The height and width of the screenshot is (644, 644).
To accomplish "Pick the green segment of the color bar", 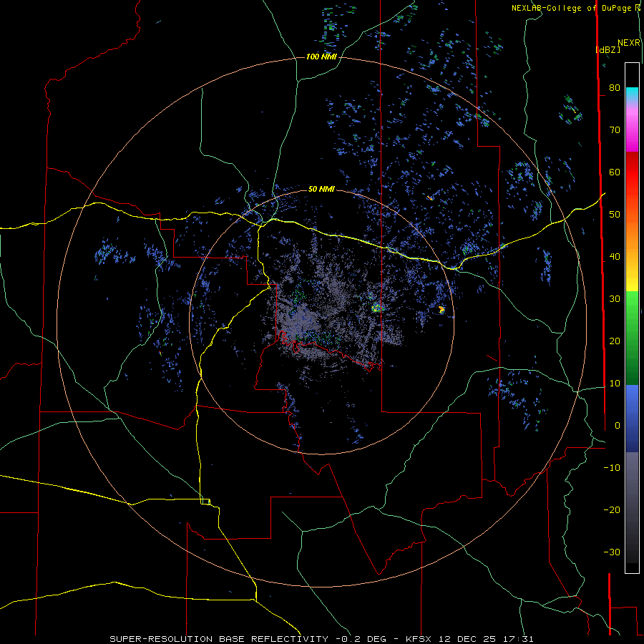I will [x=632, y=338].
